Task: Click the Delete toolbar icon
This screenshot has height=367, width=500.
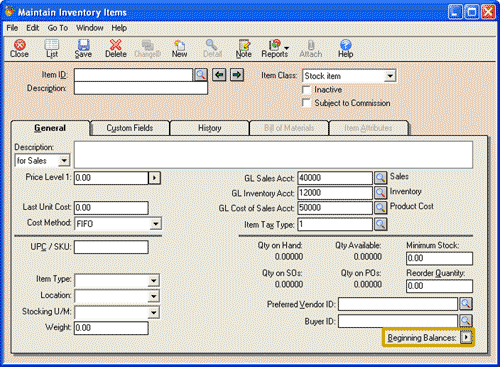Action: point(116,49)
